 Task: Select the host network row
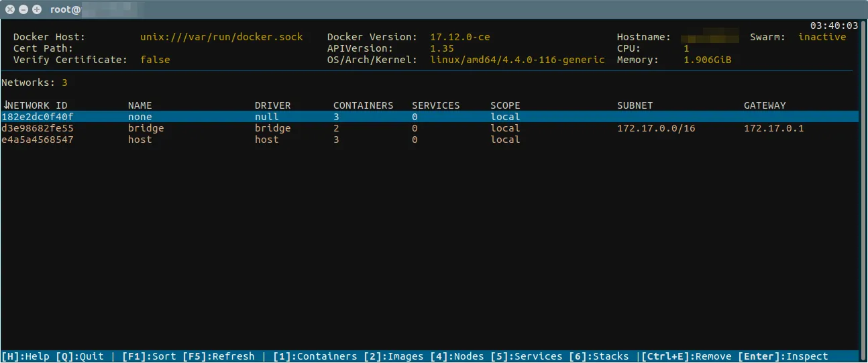(x=140, y=140)
